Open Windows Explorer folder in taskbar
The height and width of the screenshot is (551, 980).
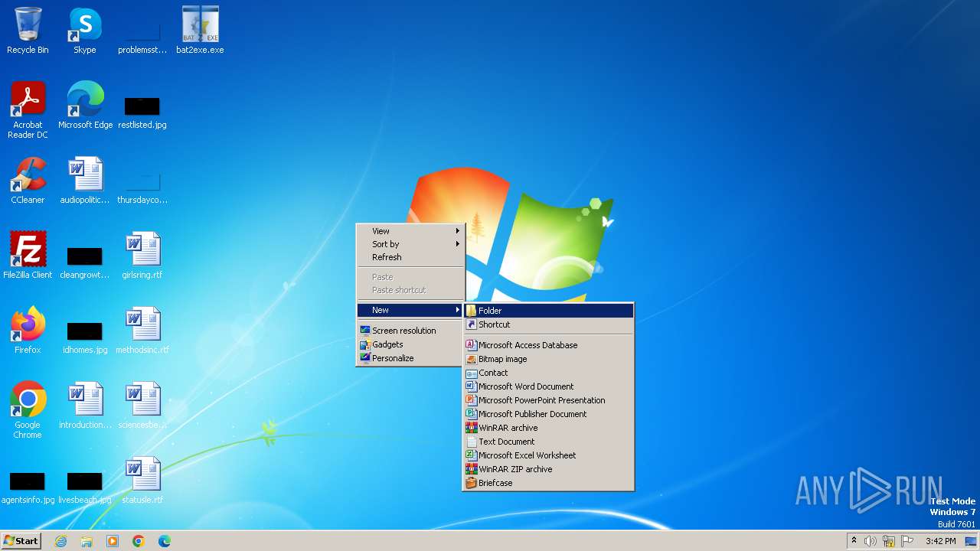click(x=87, y=541)
